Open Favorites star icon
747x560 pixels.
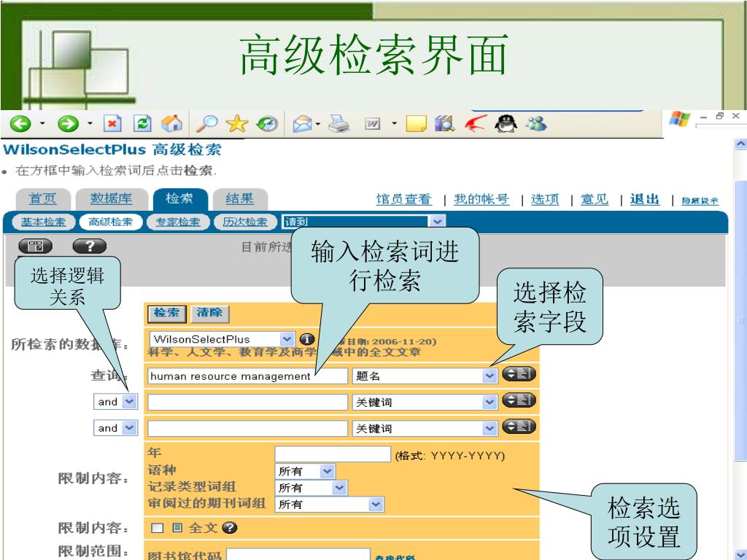pyautogui.click(x=237, y=124)
